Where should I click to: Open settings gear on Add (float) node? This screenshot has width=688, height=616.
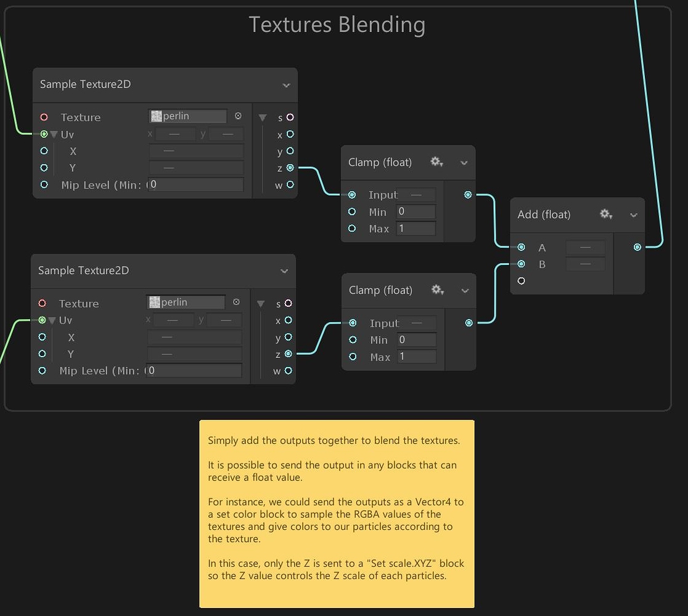605,214
